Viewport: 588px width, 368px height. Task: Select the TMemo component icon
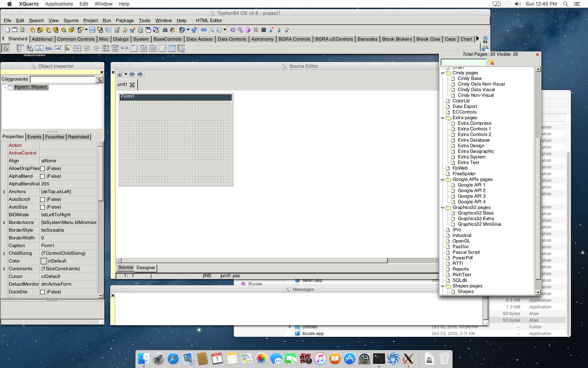coord(68,48)
